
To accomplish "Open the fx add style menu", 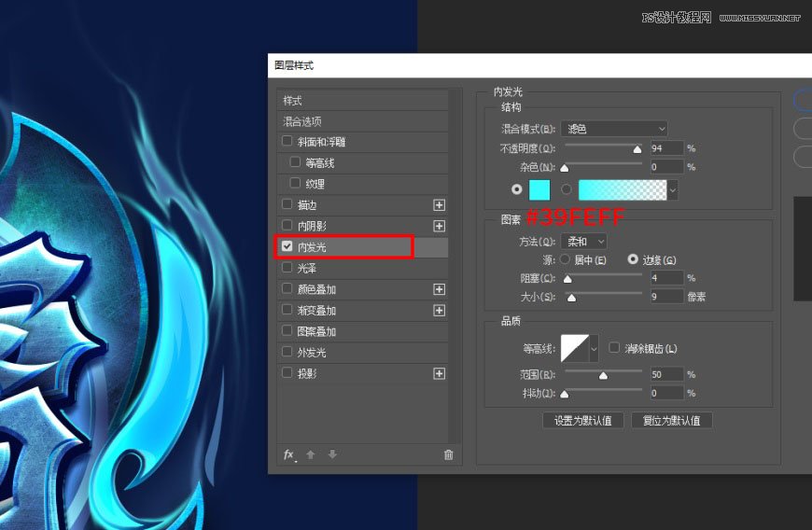I will (x=289, y=455).
